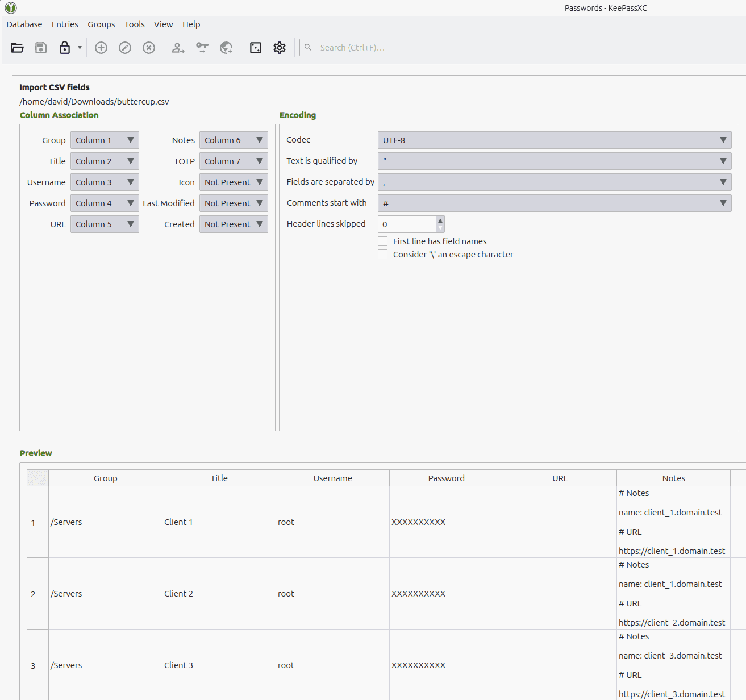This screenshot has width=746, height=700.
Task: Select preview row 1 header
Action: click(x=37, y=522)
